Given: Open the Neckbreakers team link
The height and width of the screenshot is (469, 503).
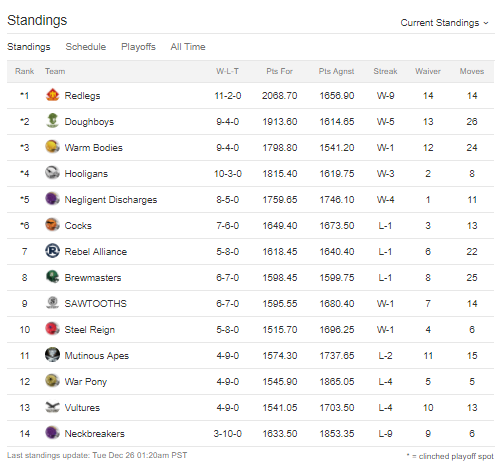Looking at the screenshot, I should click(x=94, y=434).
